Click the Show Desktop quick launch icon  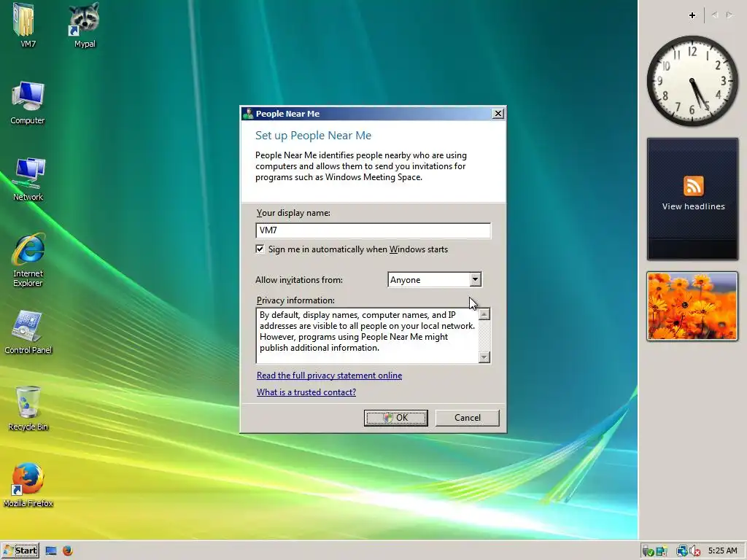[x=51, y=551]
